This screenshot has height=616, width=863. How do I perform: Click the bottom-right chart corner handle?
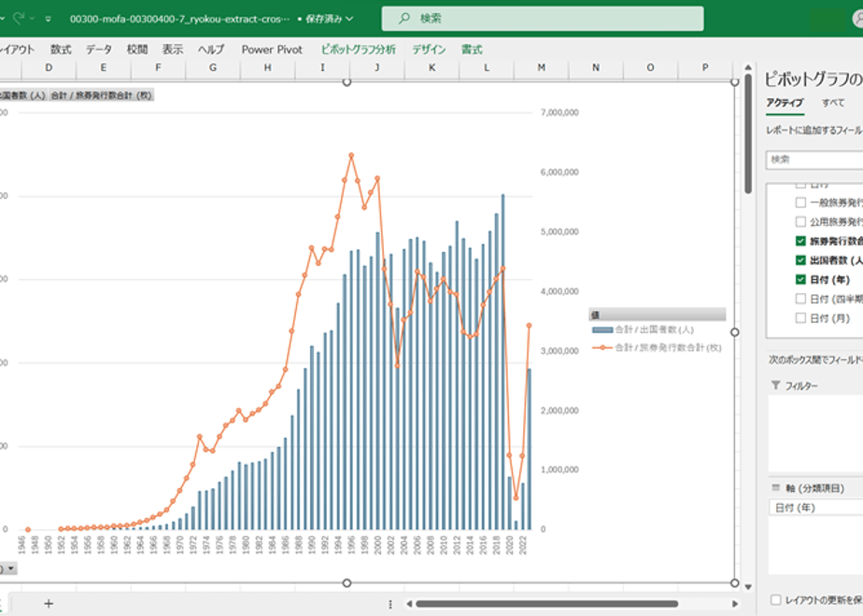tap(735, 583)
